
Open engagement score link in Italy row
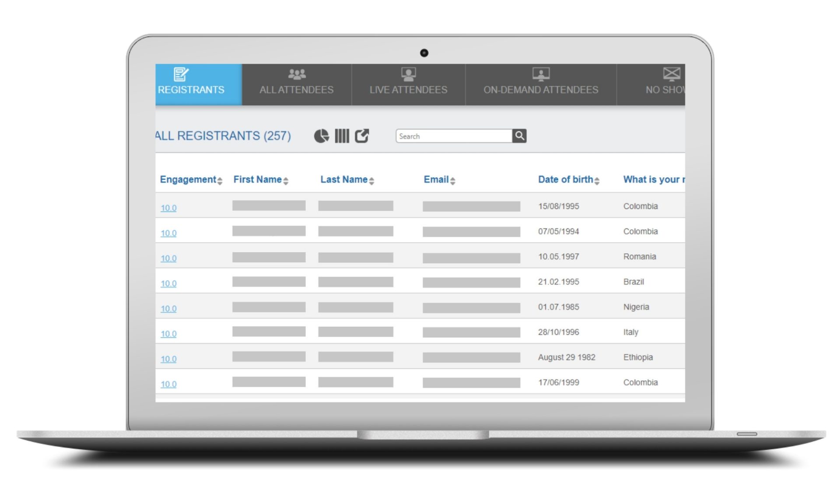(168, 334)
